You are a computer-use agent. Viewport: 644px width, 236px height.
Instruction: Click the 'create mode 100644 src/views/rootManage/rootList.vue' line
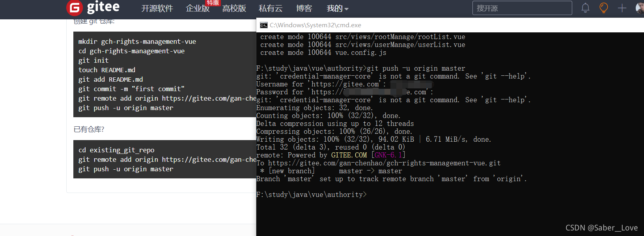[x=363, y=37]
